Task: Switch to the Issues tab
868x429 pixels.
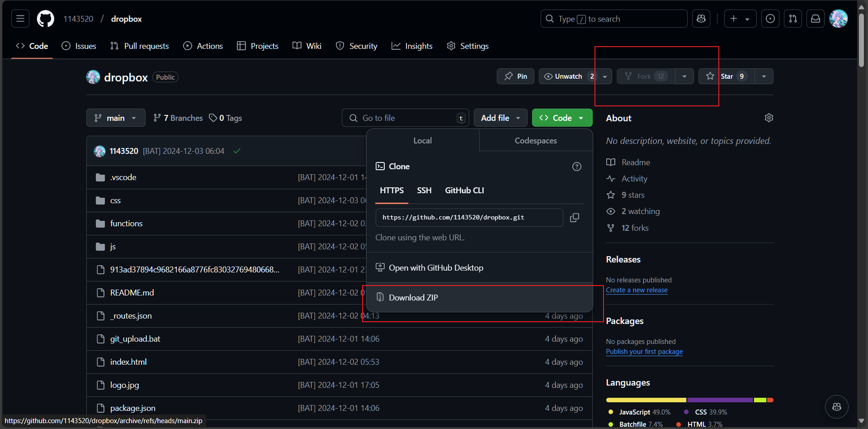Action: tap(79, 46)
